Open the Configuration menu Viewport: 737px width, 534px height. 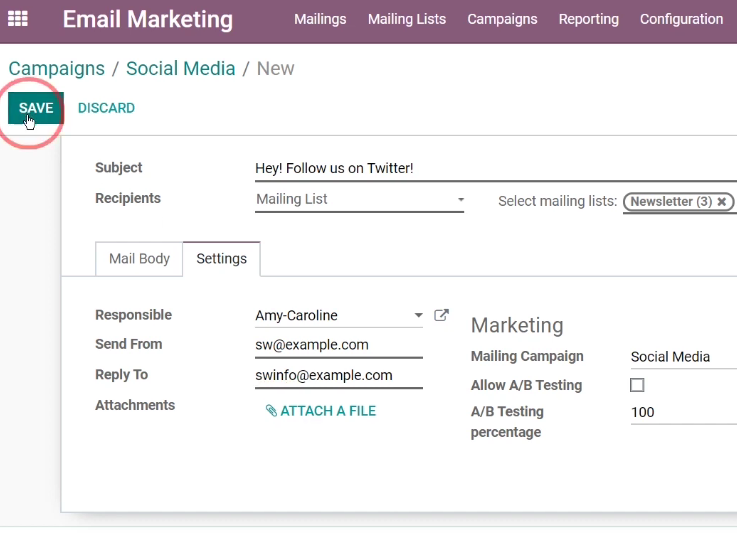pos(682,19)
